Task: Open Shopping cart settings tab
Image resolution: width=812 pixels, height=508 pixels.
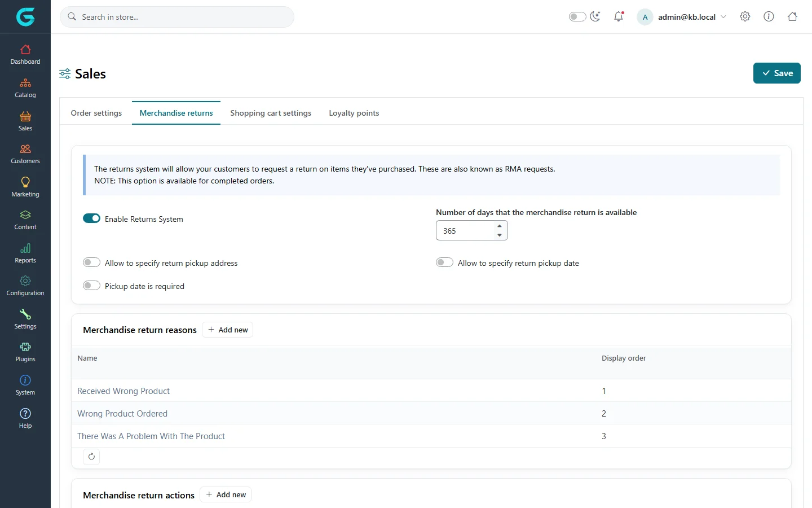Action: (271, 113)
